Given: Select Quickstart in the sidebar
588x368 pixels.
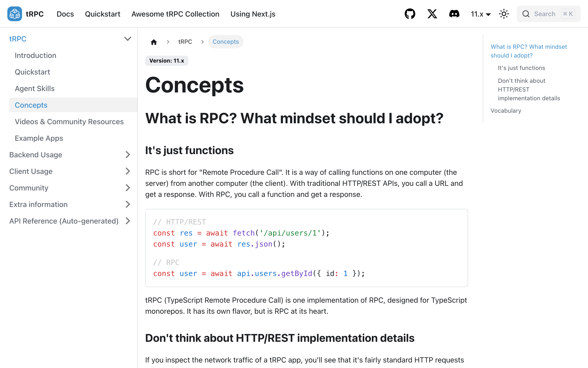Looking at the screenshot, I should [73, 72].
